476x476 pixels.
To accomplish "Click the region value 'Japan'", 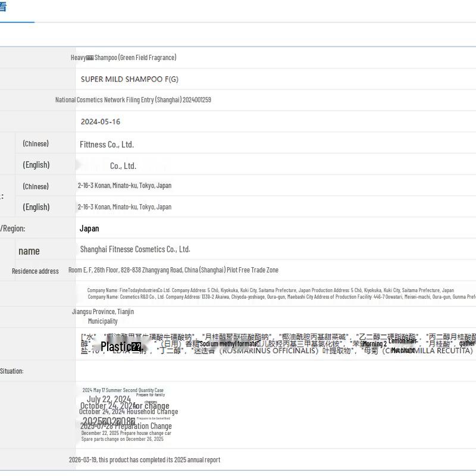I will pos(89,228).
